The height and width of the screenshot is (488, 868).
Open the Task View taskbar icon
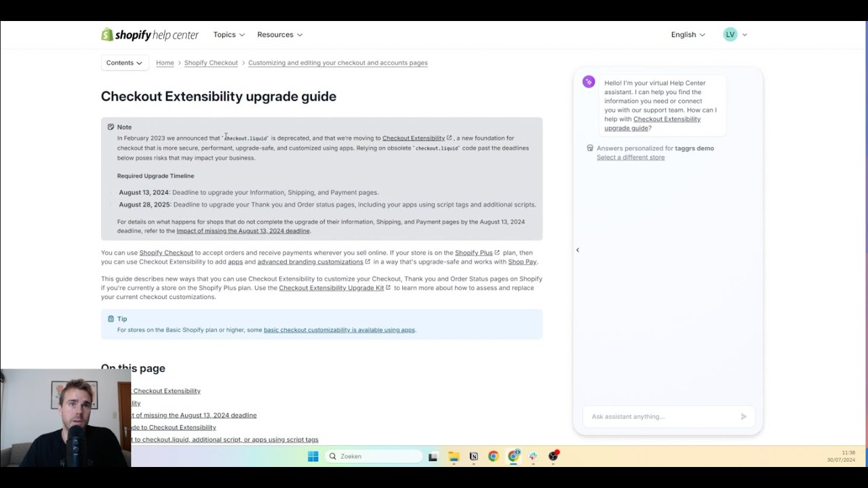[433, 456]
